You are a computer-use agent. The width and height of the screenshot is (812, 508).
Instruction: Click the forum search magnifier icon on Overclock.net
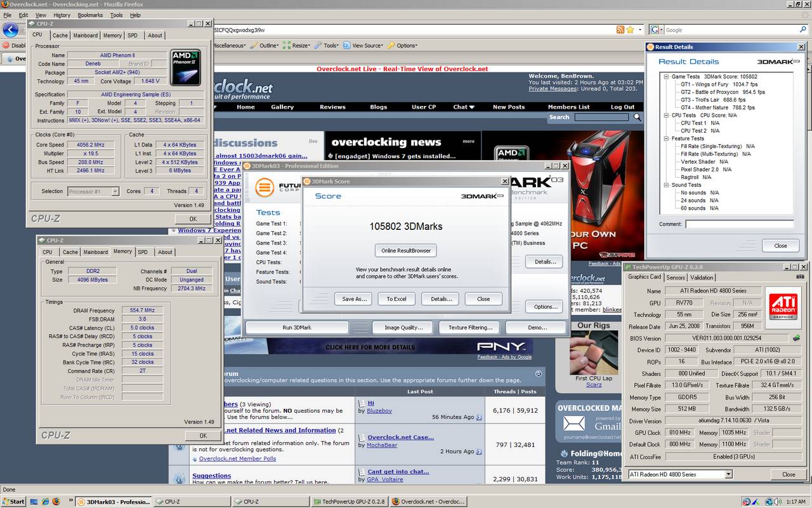click(x=637, y=117)
